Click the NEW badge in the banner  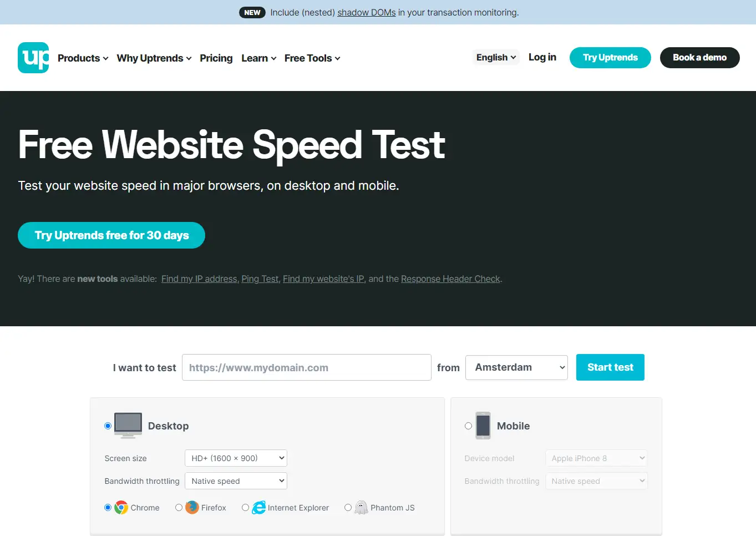click(252, 12)
